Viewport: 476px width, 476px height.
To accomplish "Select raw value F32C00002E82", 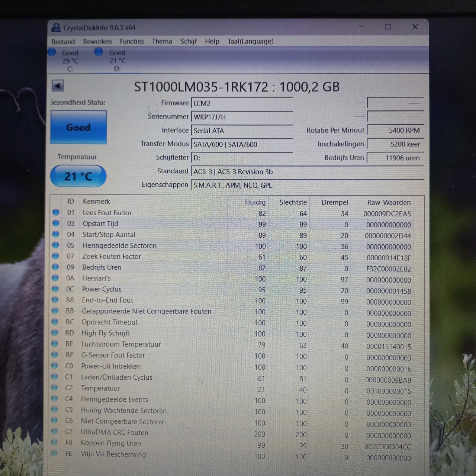I will [x=389, y=269].
